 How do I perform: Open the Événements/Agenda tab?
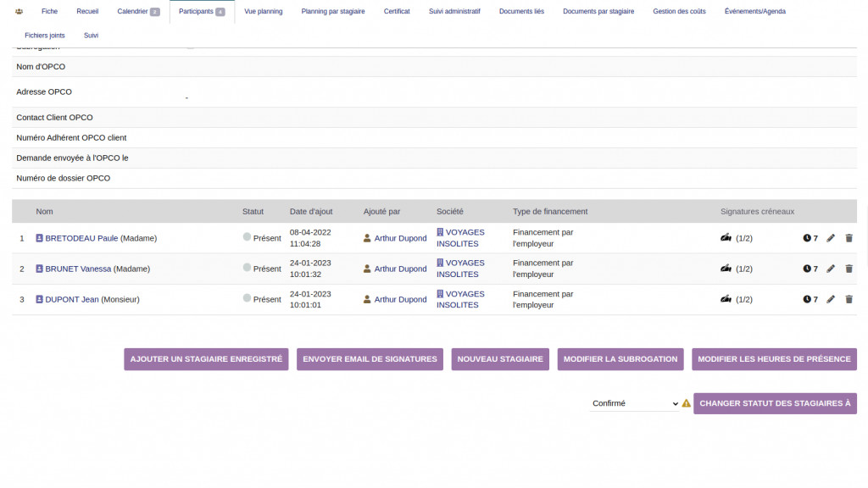click(x=755, y=11)
